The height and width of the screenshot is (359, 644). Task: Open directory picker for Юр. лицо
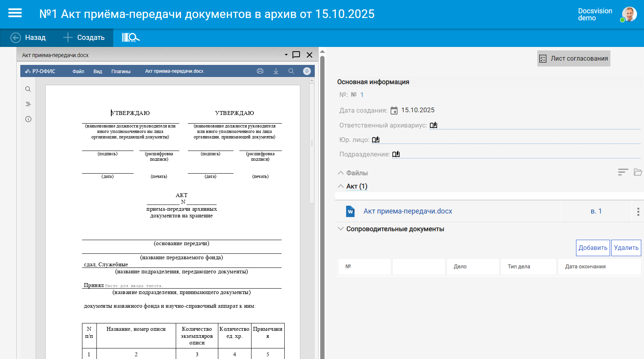click(376, 140)
